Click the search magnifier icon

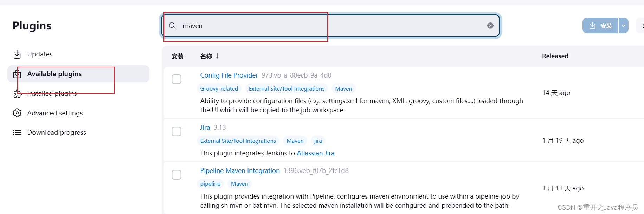tap(172, 26)
